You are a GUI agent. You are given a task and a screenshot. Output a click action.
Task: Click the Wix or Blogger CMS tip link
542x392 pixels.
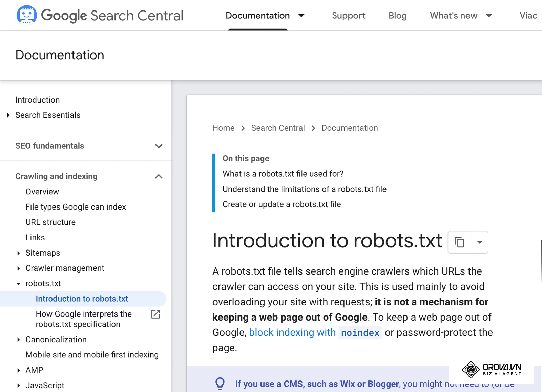click(317, 384)
